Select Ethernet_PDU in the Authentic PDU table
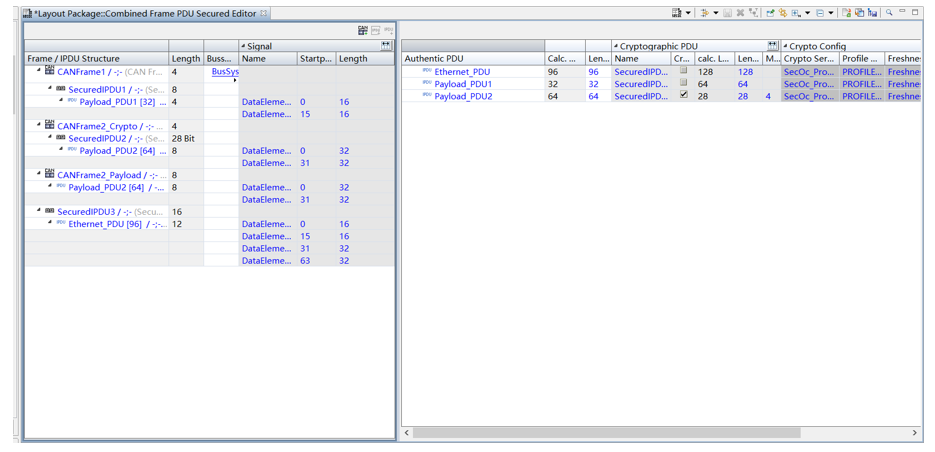 pyautogui.click(x=462, y=72)
